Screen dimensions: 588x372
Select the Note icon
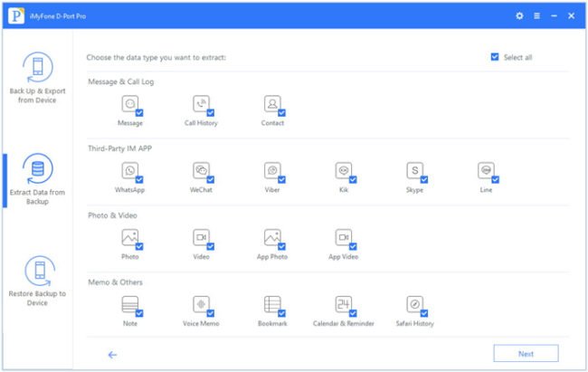pos(129,304)
